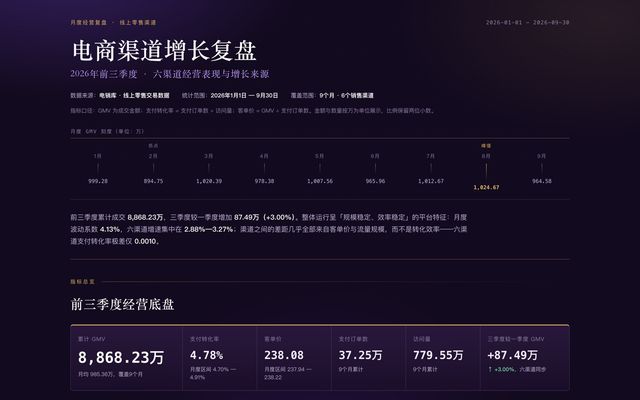Click the 月度 GMV 刻度 heading

(x=107, y=131)
